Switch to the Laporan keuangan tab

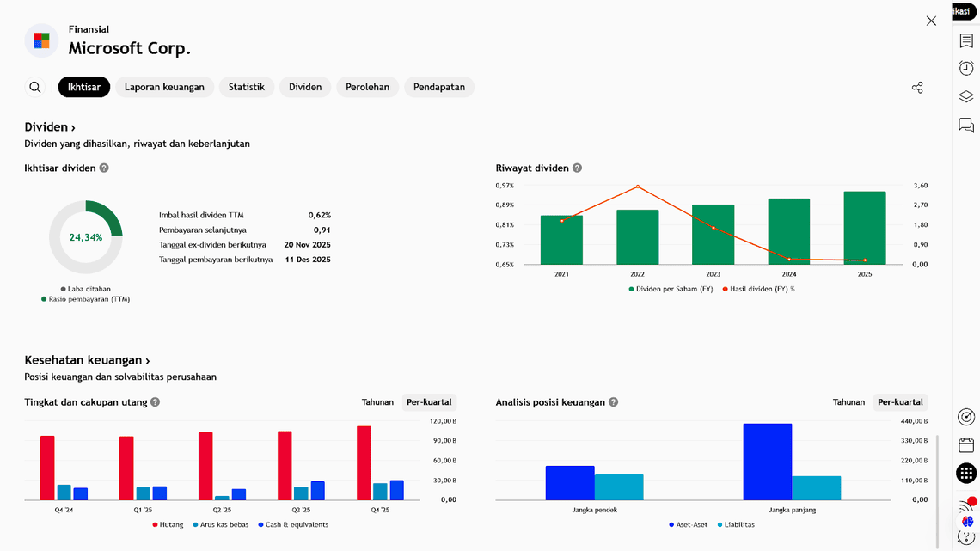pyautogui.click(x=164, y=87)
